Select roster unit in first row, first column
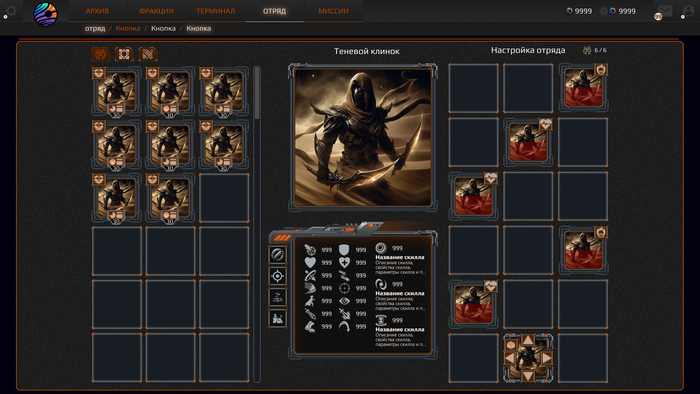700x394 pixels. [x=117, y=91]
